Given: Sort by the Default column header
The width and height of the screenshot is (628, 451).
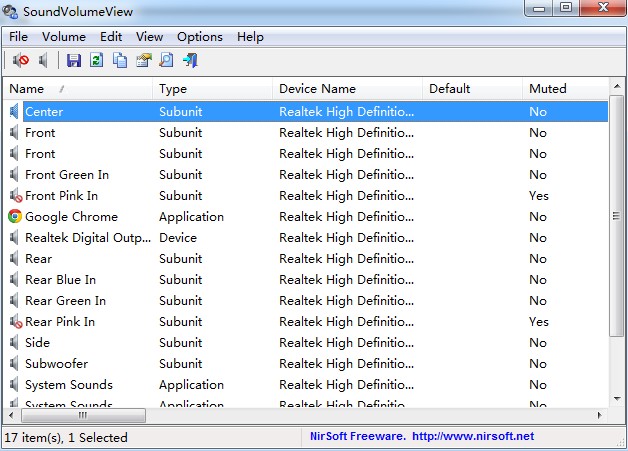Looking at the screenshot, I should [x=473, y=89].
